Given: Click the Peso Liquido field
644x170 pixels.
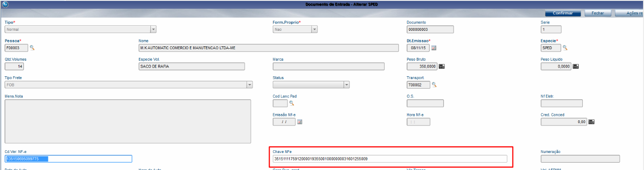Looking at the screenshot, I should tap(556, 66).
